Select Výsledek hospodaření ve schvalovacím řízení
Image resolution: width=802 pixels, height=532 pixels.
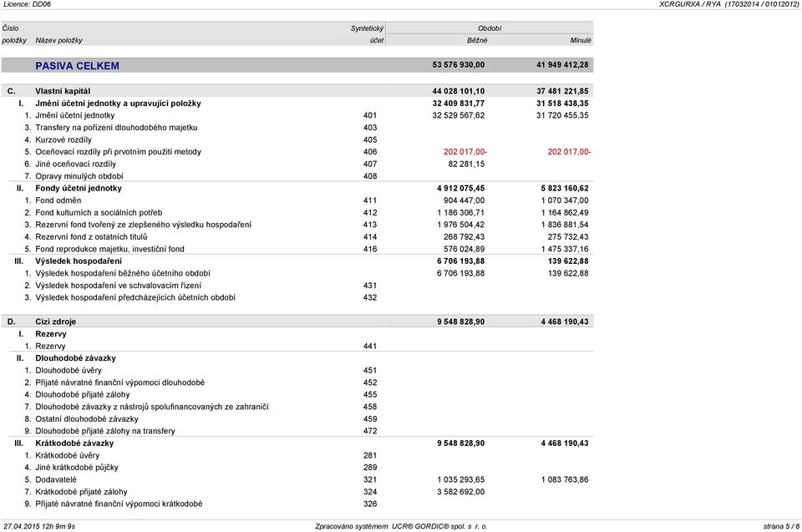[118, 286]
